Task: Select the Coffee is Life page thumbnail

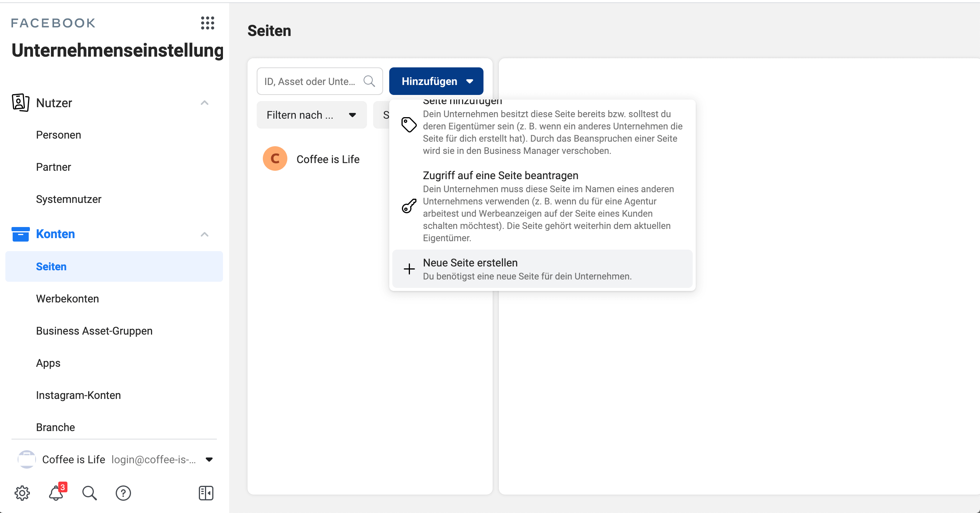Action: (275, 158)
